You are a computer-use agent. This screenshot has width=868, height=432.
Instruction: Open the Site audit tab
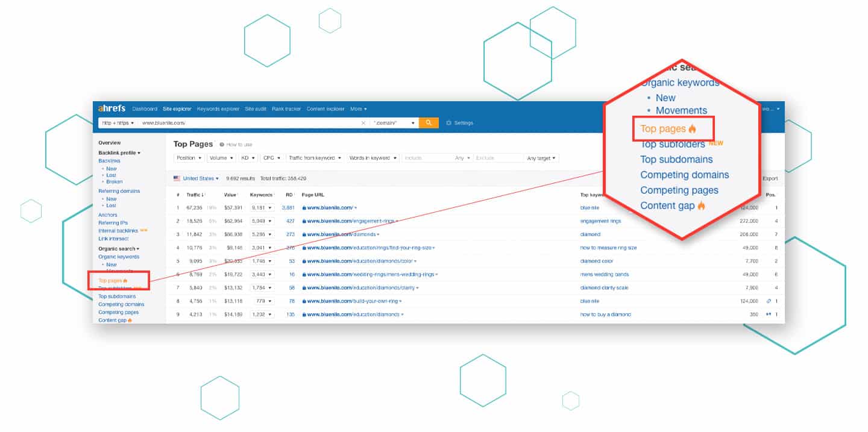tap(256, 109)
